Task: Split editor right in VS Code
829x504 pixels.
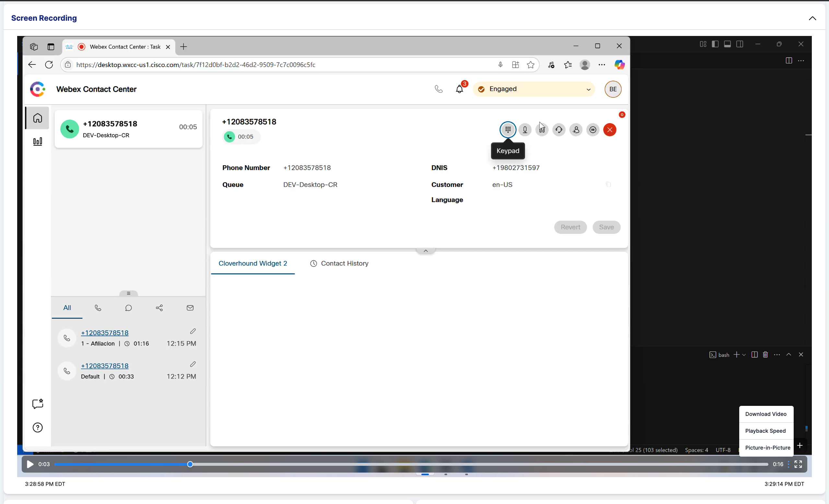Action: pos(788,61)
